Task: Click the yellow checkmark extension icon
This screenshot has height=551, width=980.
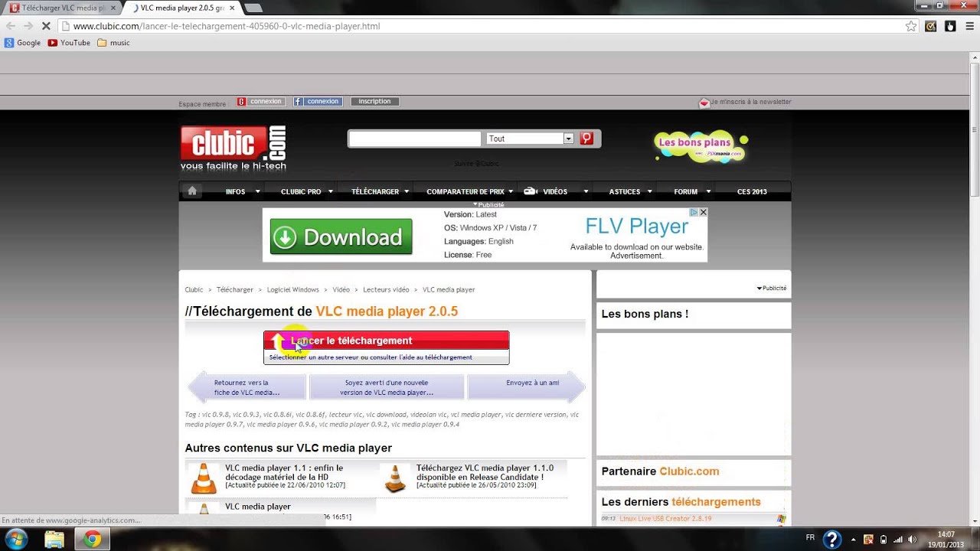Action: coord(931,26)
